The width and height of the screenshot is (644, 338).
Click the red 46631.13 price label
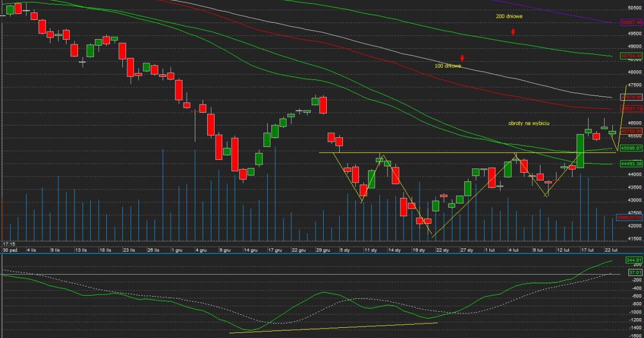pos(631,108)
